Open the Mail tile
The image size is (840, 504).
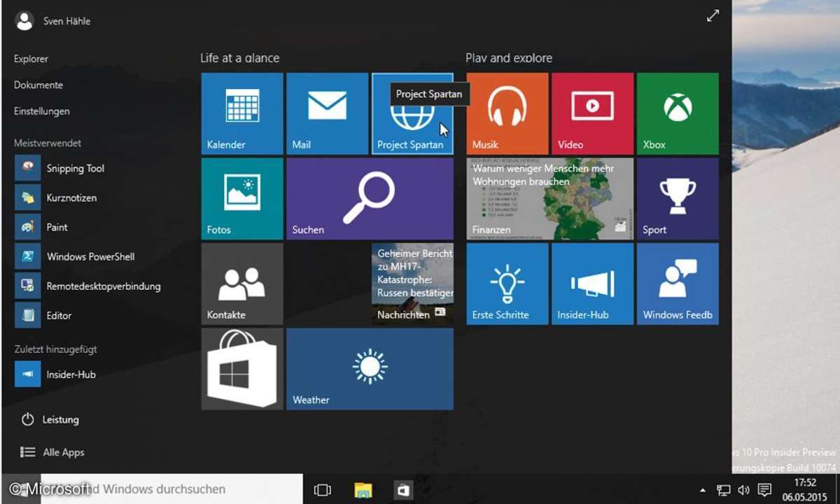328,113
